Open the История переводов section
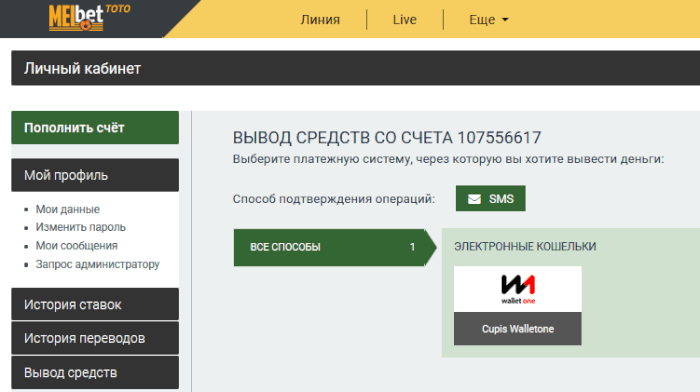 point(95,338)
